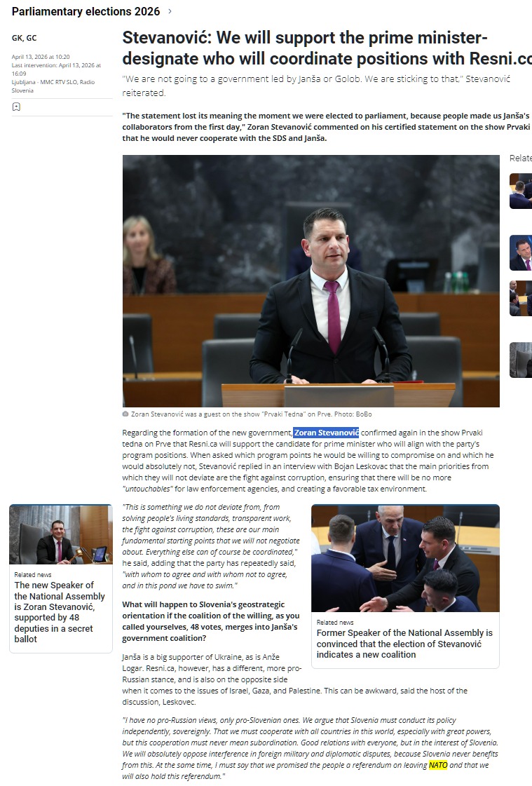Click the highlighted word NATO in the quote
The image size is (532, 786).
click(438, 765)
